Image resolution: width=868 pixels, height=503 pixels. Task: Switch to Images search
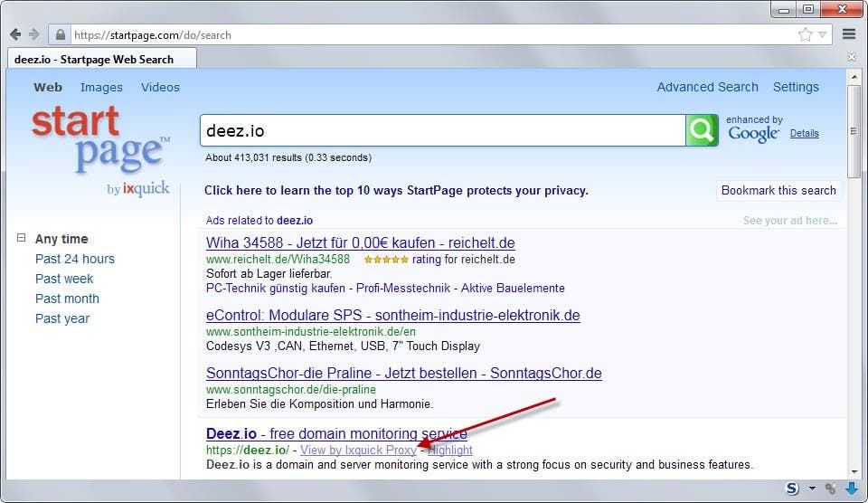(x=101, y=87)
